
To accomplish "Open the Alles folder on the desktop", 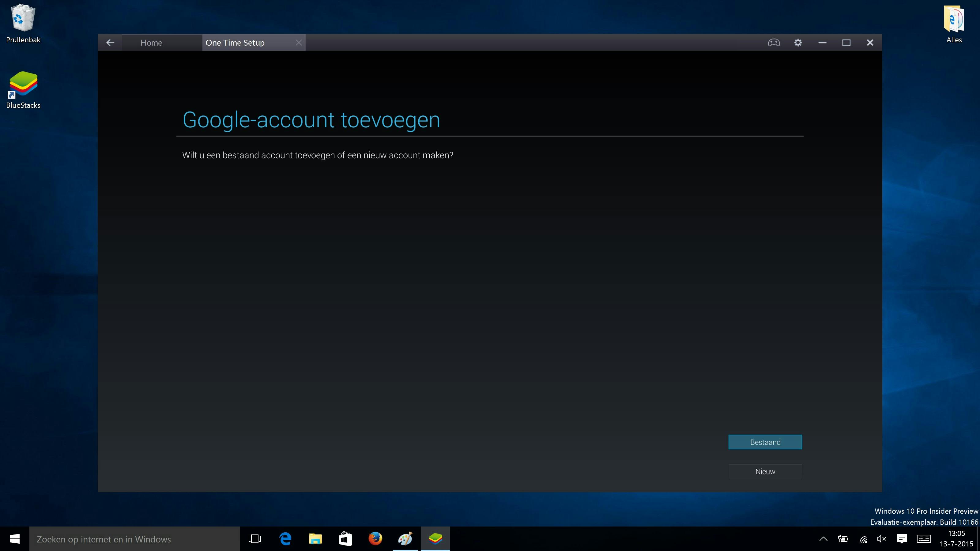I will pos(954,23).
